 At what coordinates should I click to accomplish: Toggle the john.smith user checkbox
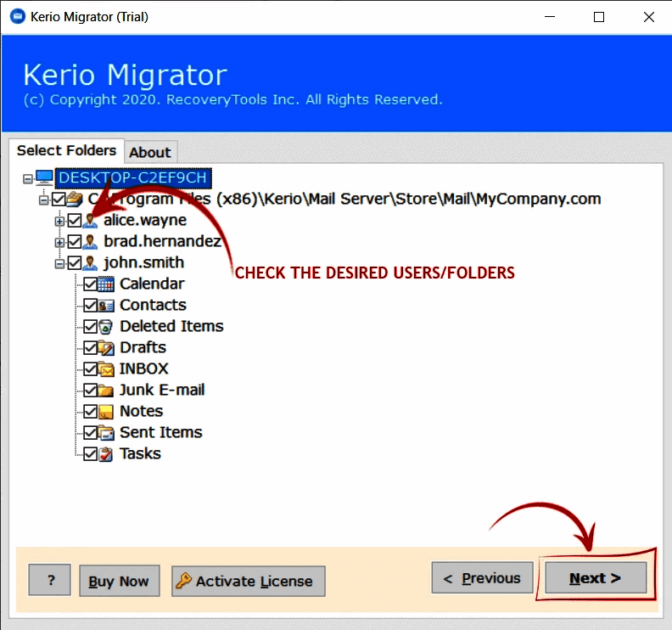coord(75,263)
